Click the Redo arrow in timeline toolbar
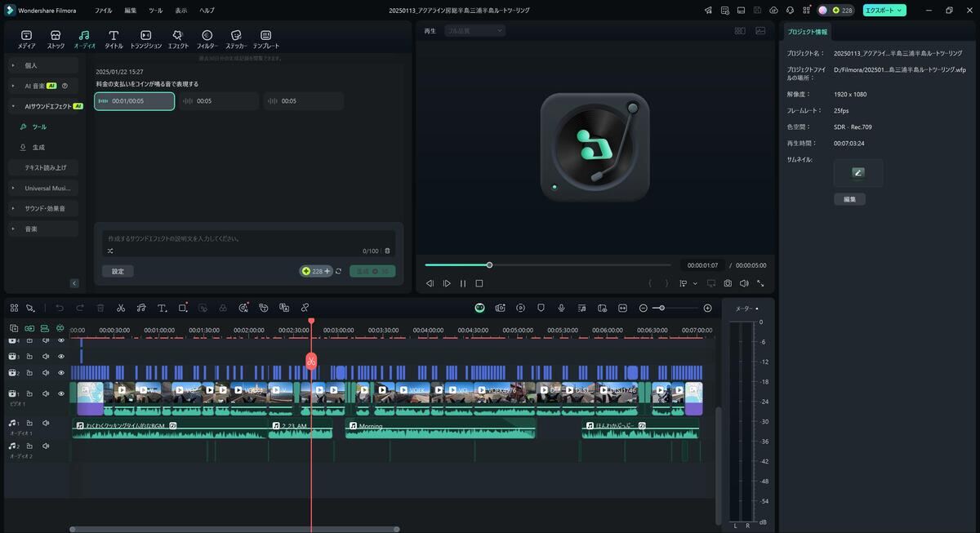The height and width of the screenshot is (533, 980). pos(80,308)
